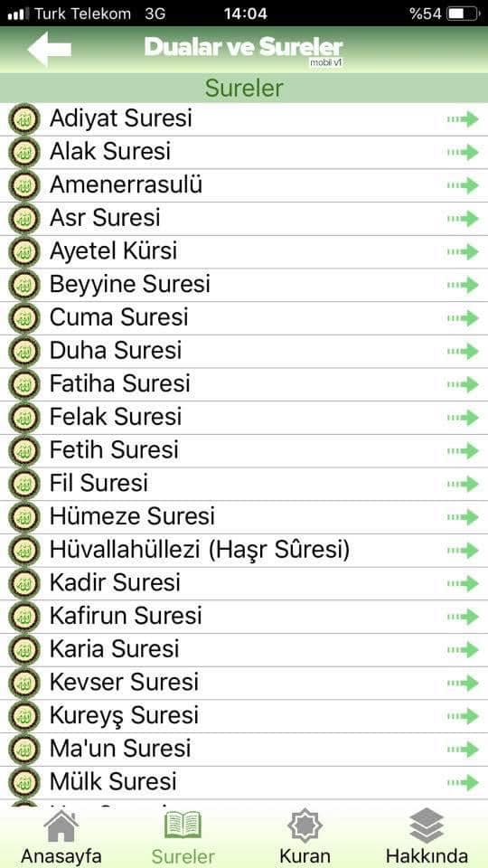The height and width of the screenshot is (868, 488).
Task: Click the medallion icon beside Ayetel Kürsi
Action: point(23,252)
